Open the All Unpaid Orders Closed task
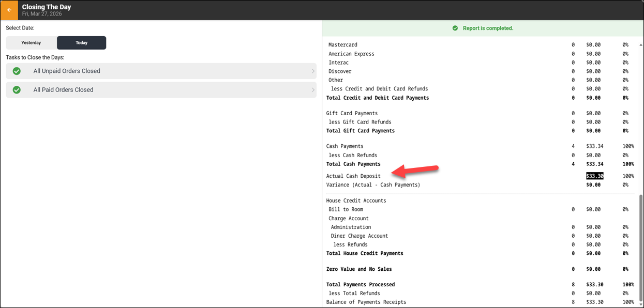 (161, 71)
